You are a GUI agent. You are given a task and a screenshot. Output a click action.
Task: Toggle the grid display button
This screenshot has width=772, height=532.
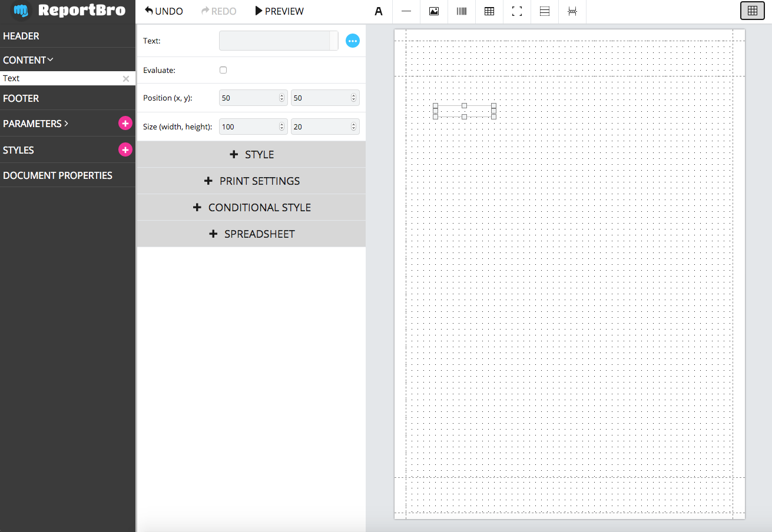(x=751, y=11)
